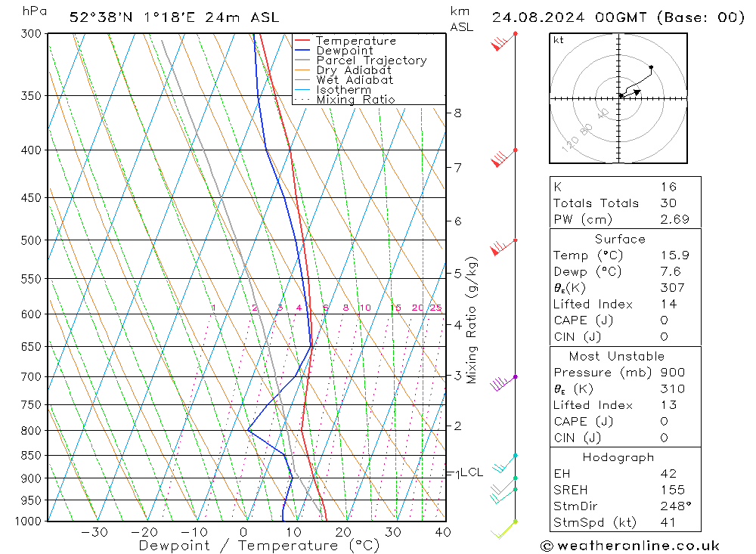This screenshot has width=756, height=554.
Task: Click the CAPE (J) value under Surface
Action: click(664, 320)
